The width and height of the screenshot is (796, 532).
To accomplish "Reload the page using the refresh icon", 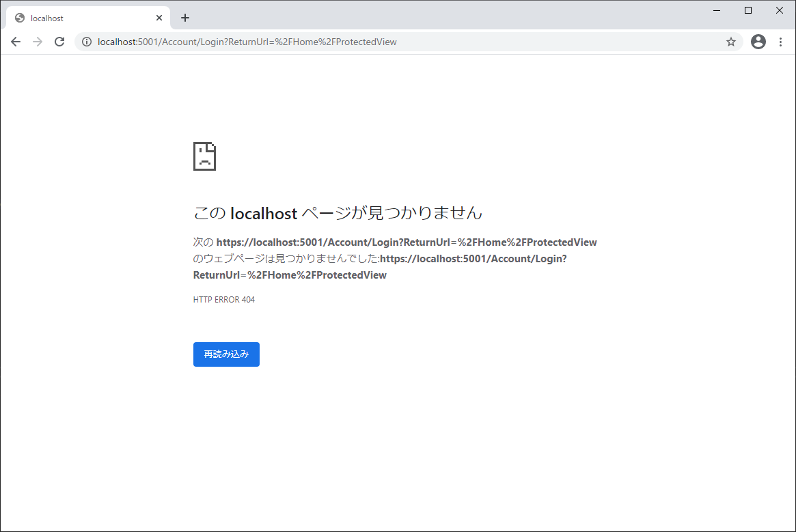I will pos(59,42).
